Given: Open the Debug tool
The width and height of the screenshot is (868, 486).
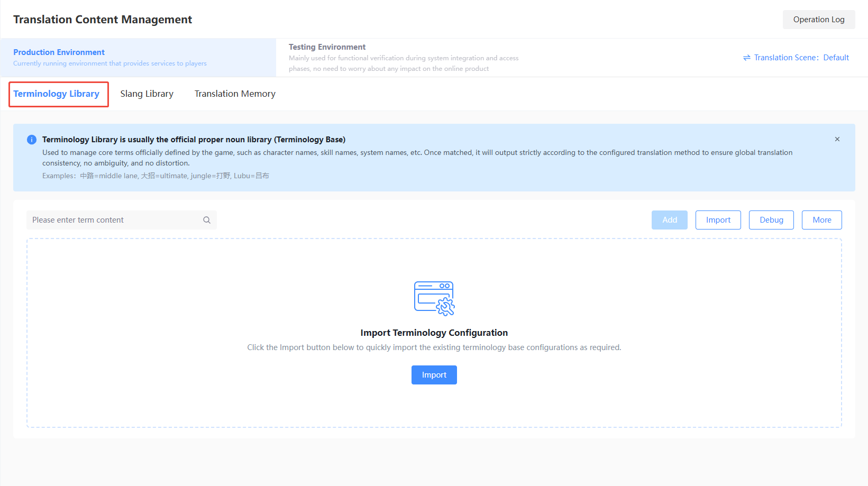Looking at the screenshot, I should point(771,220).
